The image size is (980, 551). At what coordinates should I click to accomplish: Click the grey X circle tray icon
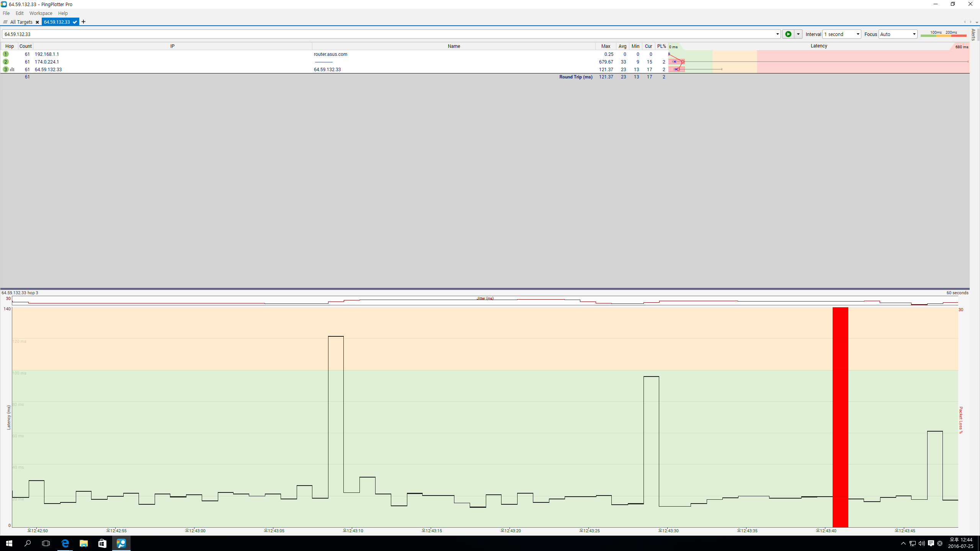pyautogui.click(x=940, y=543)
